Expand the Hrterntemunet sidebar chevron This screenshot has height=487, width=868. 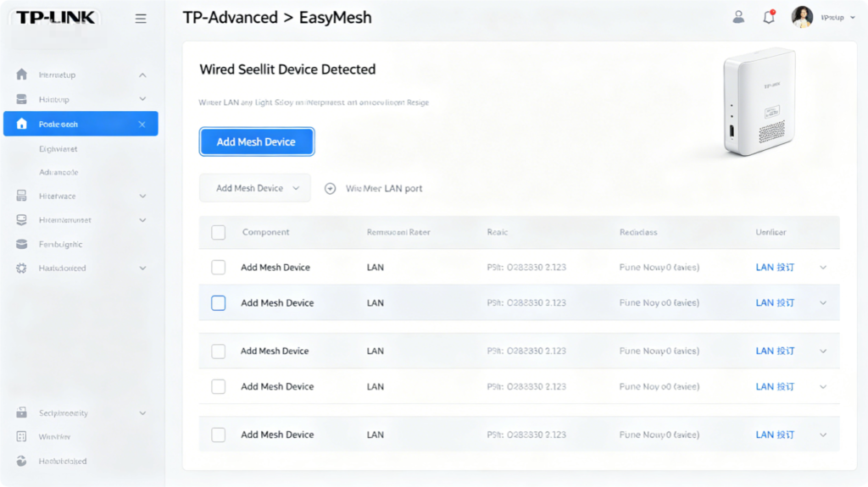tap(142, 219)
